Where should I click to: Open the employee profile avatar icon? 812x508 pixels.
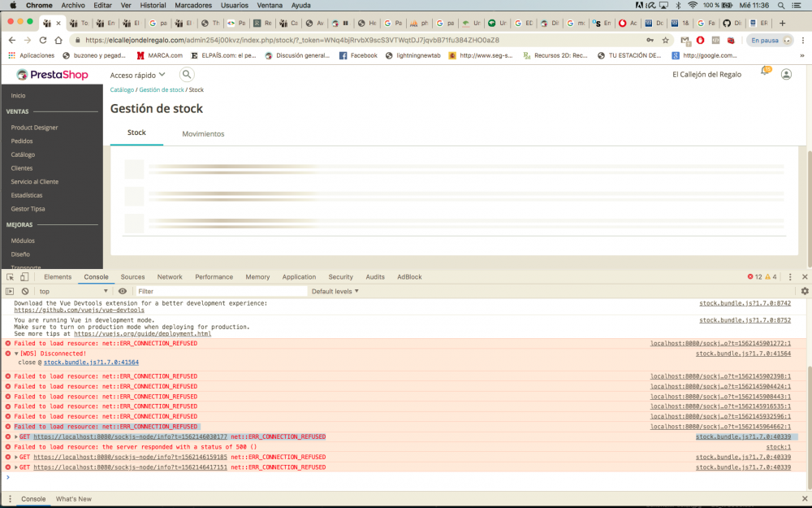pyautogui.click(x=786, y=75)
